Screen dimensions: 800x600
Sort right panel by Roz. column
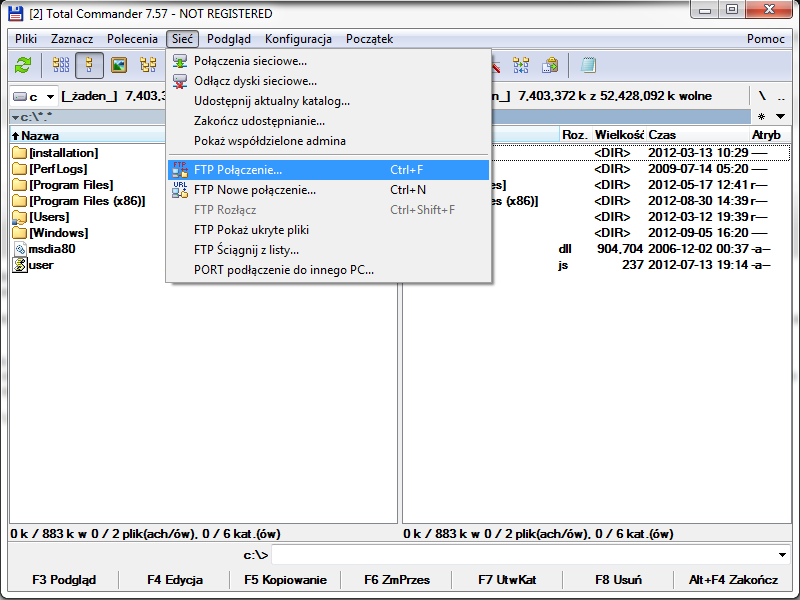click(576, 135)
